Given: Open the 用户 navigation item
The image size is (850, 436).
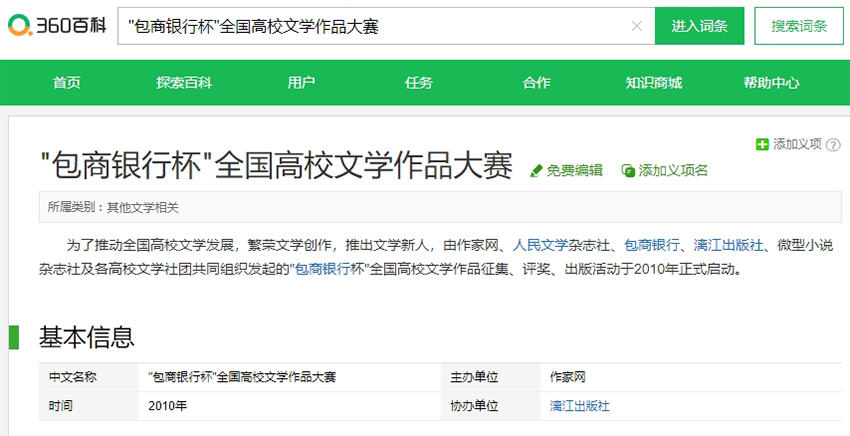Looking at the screenshot, I should (301, 82).
